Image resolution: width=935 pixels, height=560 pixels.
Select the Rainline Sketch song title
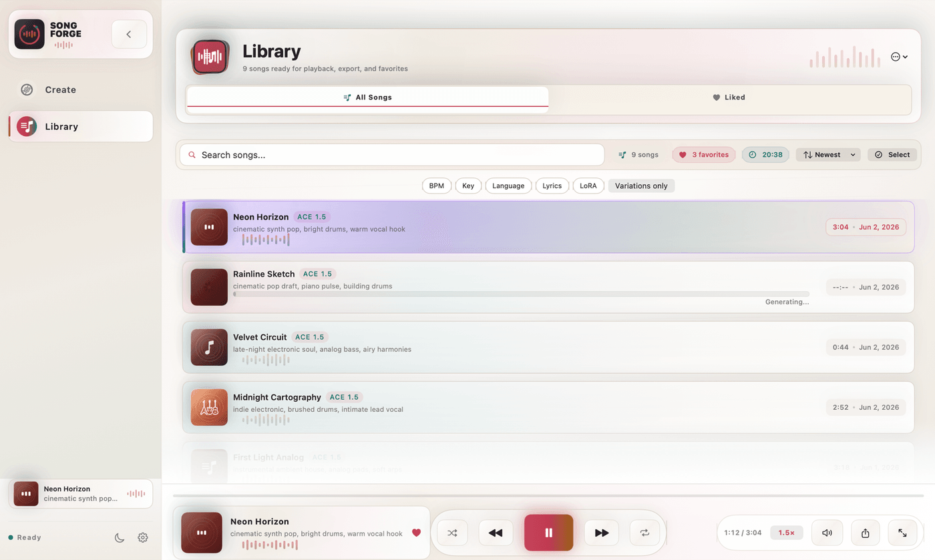tap(264, 274)
